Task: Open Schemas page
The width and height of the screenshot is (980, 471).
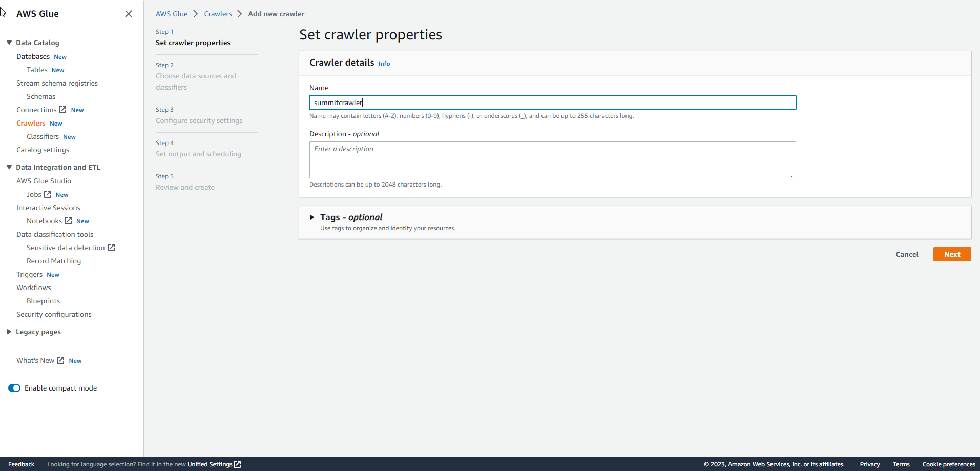Action: pos(41,96)
